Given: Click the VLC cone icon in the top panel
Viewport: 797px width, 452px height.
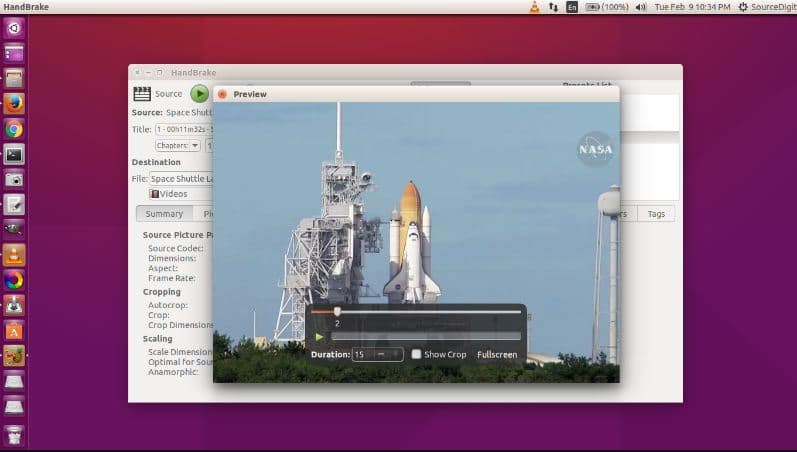Looking at the screenshot, I should 535,7.
